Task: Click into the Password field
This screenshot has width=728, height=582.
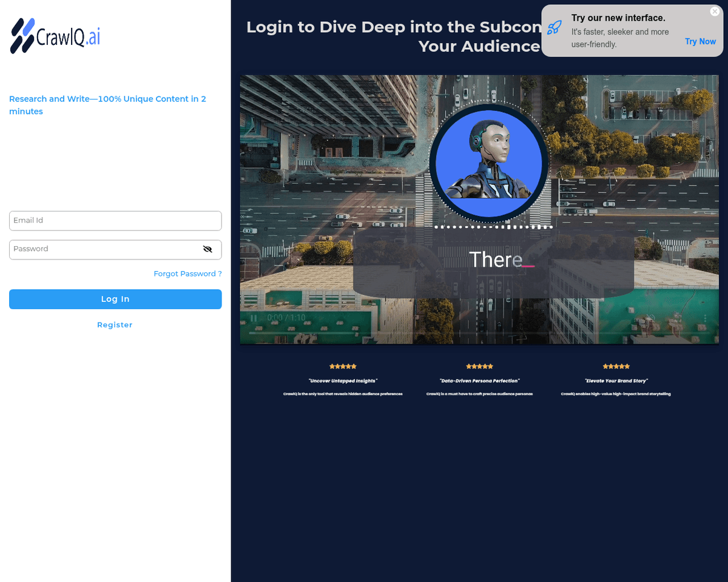Action: [x=103, y=249]
